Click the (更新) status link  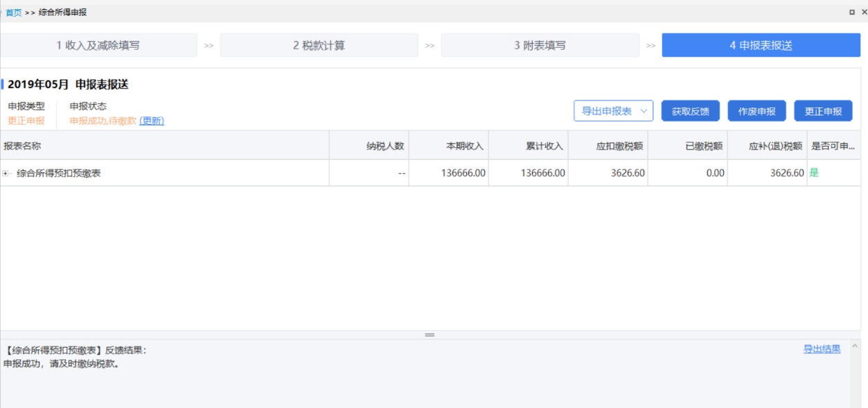pyautogui.click(x=152, y=121)
